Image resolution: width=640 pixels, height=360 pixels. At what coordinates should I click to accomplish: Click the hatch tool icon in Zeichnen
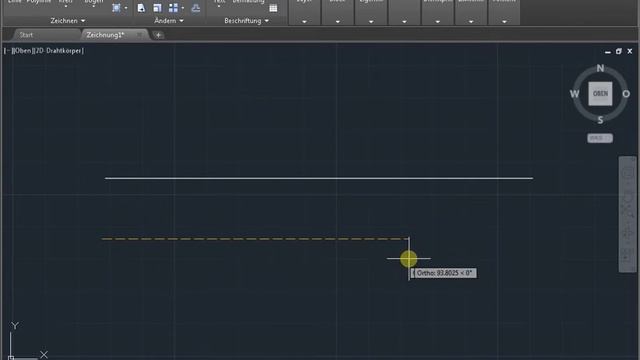(116, 8)
